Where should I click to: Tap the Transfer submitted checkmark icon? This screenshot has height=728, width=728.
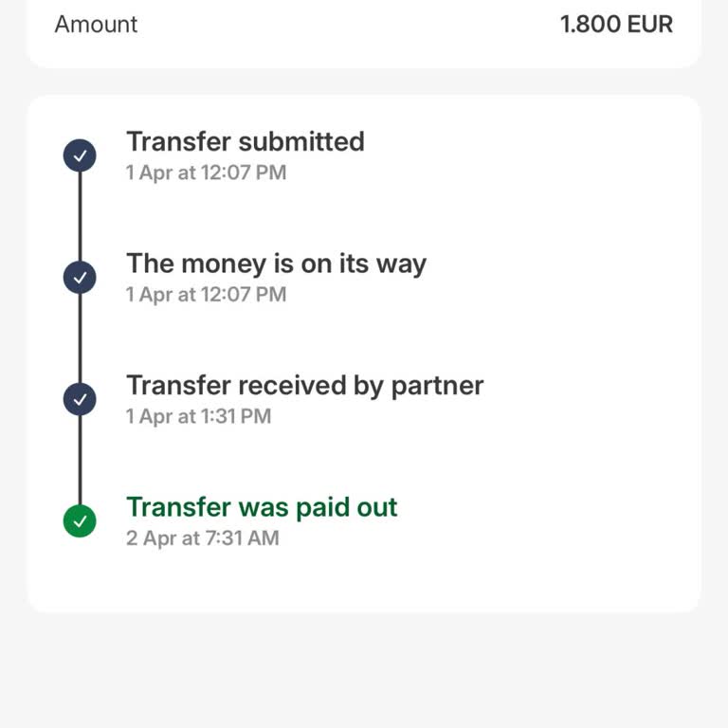click(80, 155)
